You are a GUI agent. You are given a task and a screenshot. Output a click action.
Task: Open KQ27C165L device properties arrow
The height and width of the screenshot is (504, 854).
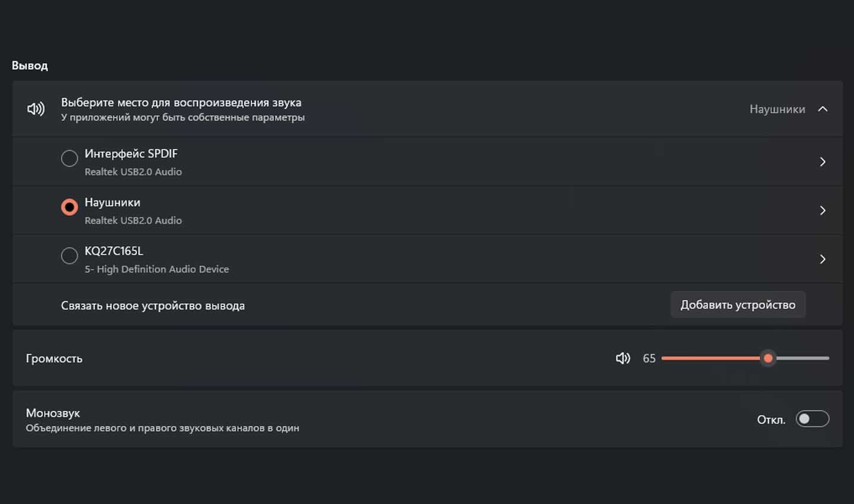point(823,259)
